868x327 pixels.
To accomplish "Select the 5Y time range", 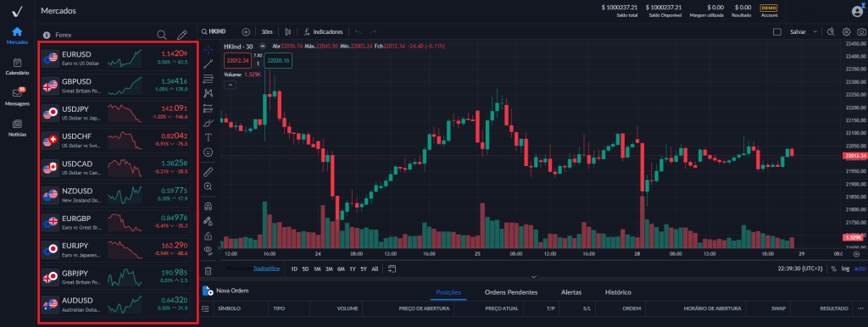I will [364, 269].
